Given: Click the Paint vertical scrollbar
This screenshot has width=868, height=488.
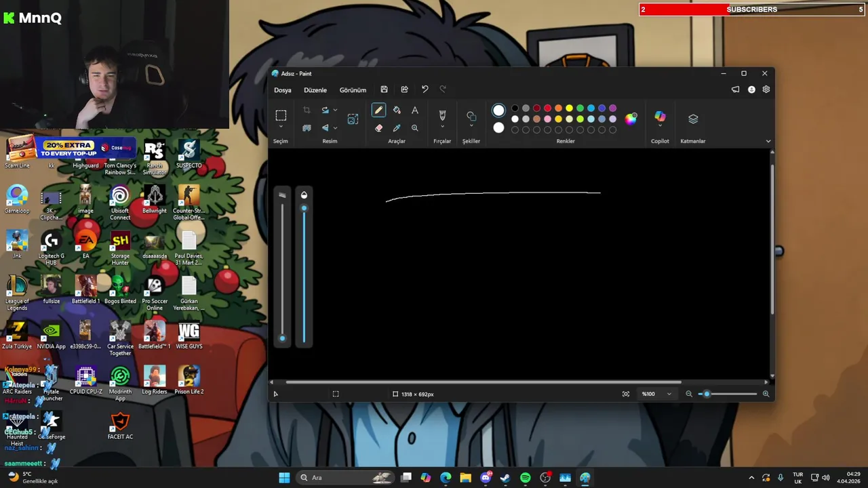Looking at the screenshot, I should [x=772, y=239].
